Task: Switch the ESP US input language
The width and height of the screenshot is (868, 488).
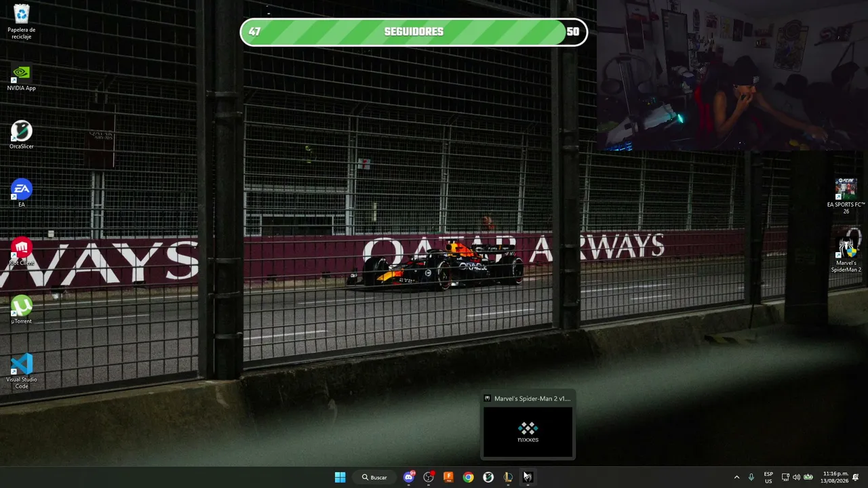Action: coord(768,477)
